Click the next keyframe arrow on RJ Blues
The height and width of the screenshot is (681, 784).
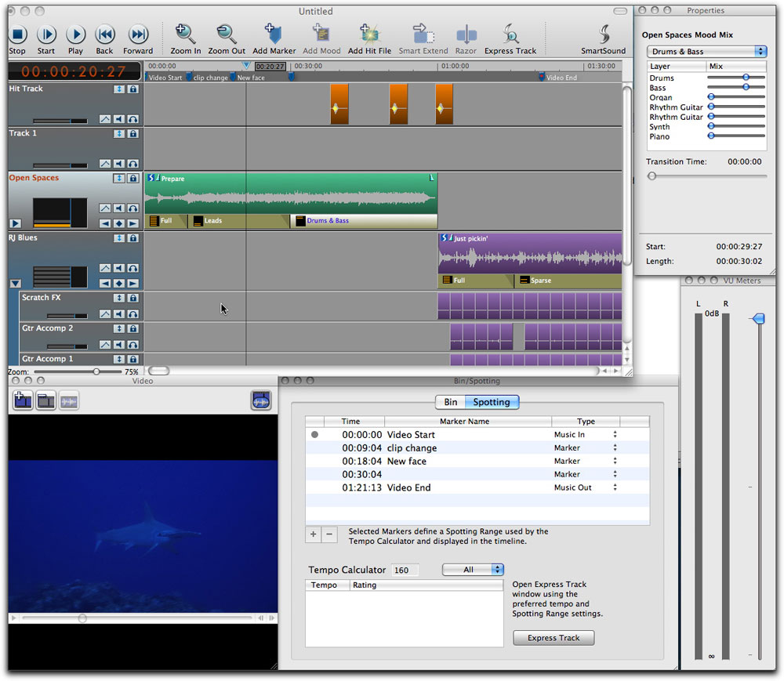point(133,284)
